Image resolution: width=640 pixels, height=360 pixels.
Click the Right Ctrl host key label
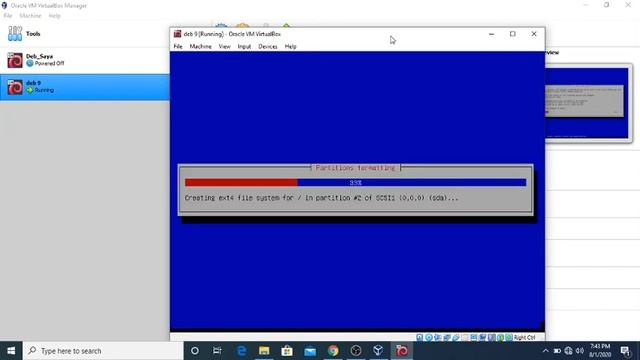(524, 338)
